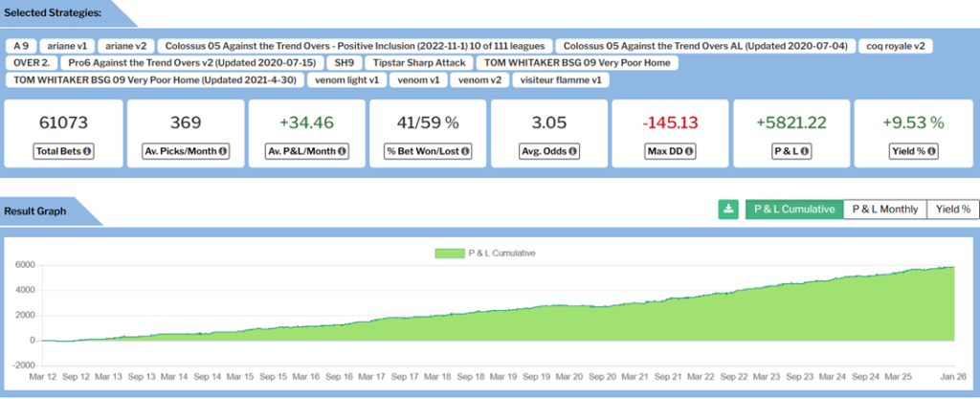Click info icon on Yield % label
This screenshot has width=980, height=399.
click(x=928, y=151)
